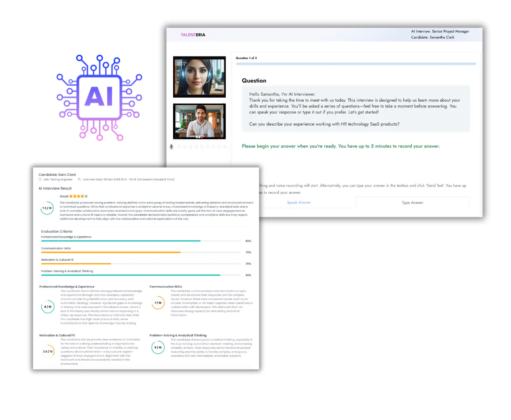
Task: Click the Professional Knowledge & Experience 80% bar
Action: pos(141,241)
